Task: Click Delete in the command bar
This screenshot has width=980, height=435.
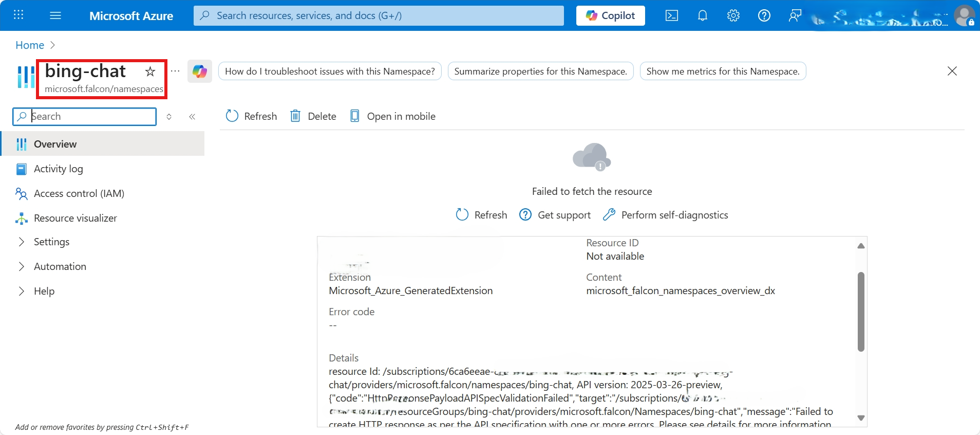Action: (x=313, y=116)
